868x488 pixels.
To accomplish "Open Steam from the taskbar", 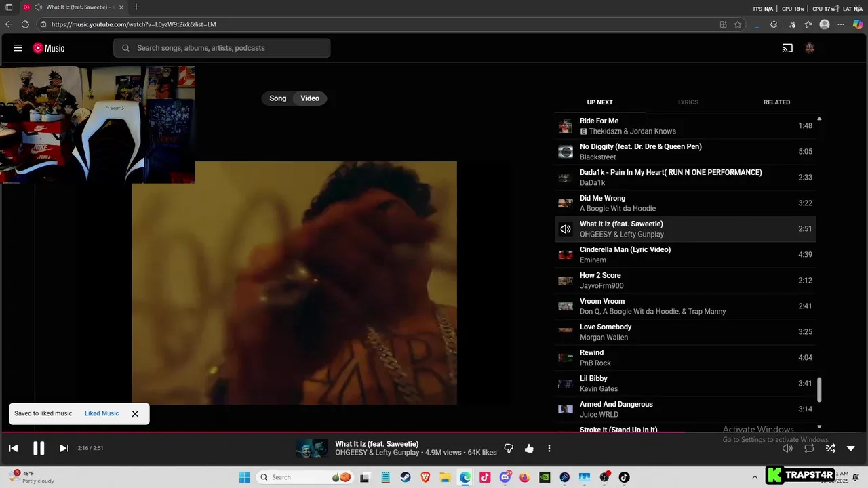I will point(406,477).
